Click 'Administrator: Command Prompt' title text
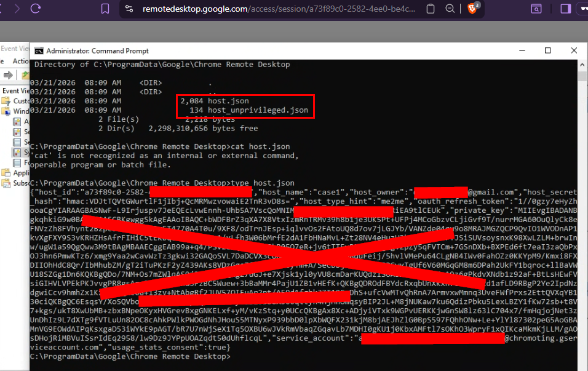This screenshot has height=371, width=588. pos(98,51)
